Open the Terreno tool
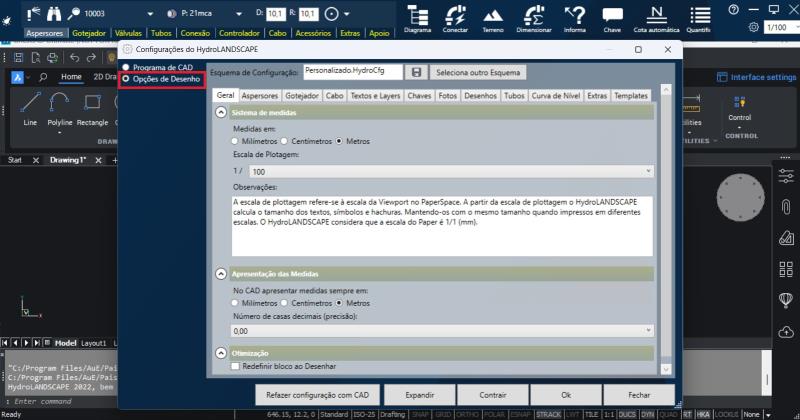 494,15
